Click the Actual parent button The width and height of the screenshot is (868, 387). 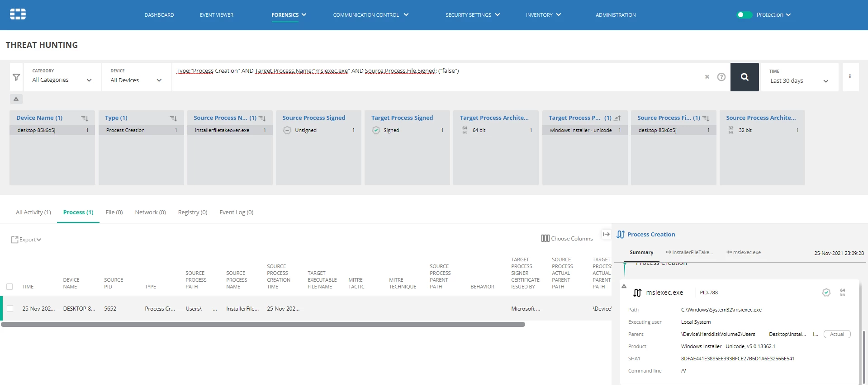point(837,334)
